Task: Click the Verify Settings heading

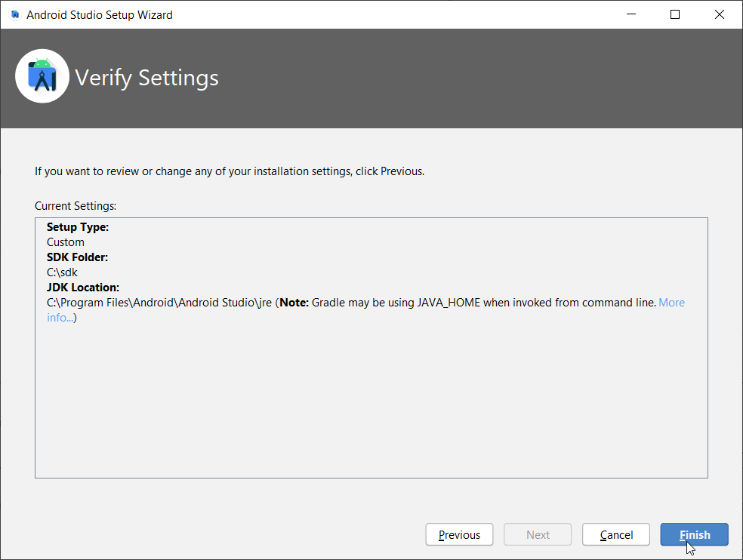Action: (146, 78)
